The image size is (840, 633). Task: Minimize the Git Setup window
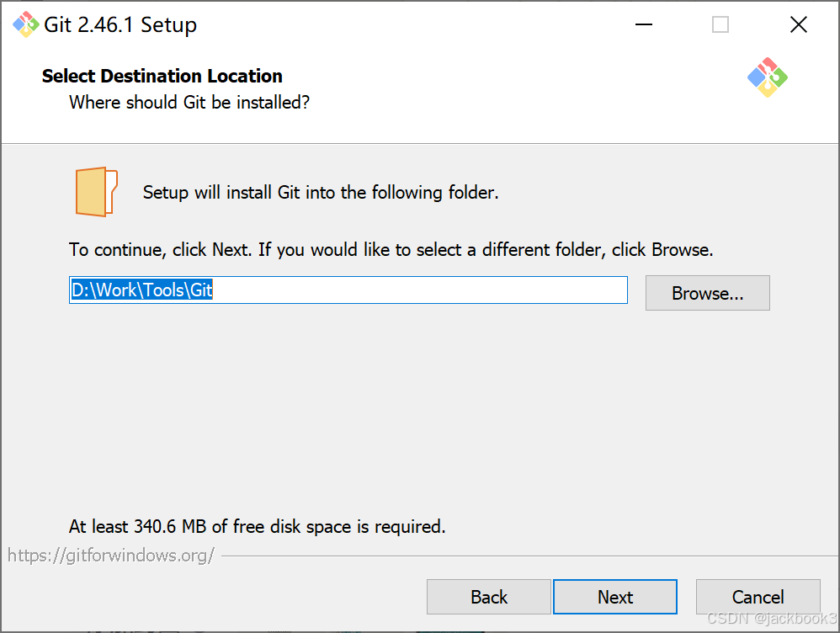pos(644,24)
